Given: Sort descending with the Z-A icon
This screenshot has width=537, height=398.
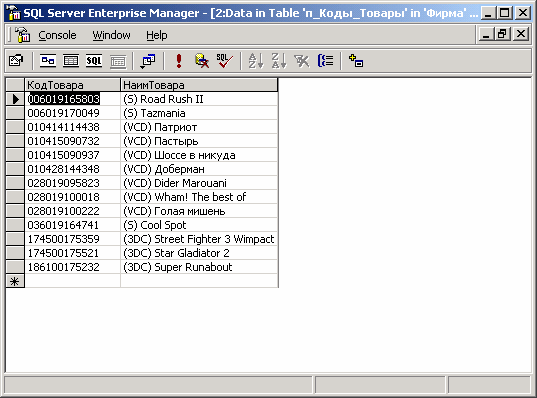Looking at the screenshot, I should pos(279,61).
